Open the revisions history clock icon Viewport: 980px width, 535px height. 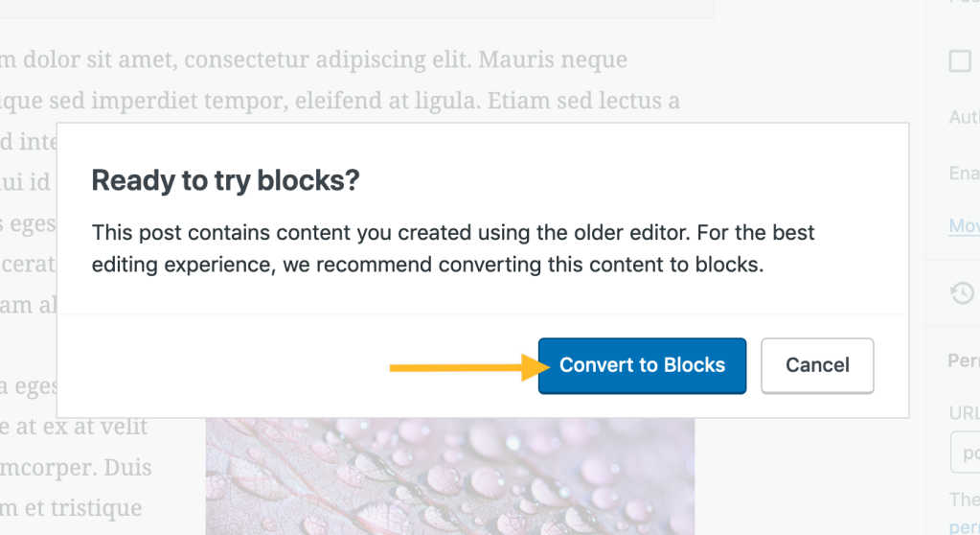pos(963,292)
